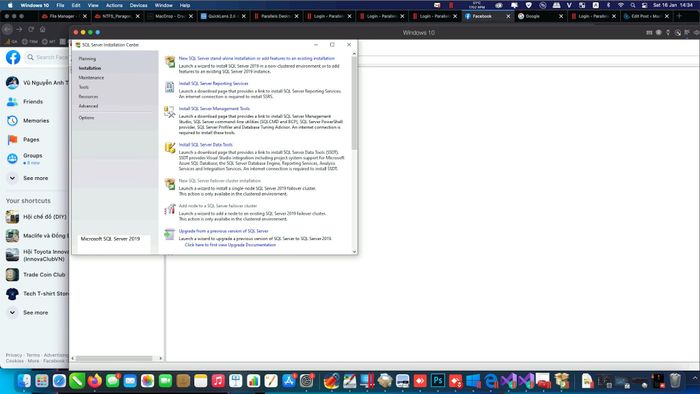The width and height of the screenshot is (700, 394).
Task: Open Pages in Facebook sidebar
Action: coord(31,140)
